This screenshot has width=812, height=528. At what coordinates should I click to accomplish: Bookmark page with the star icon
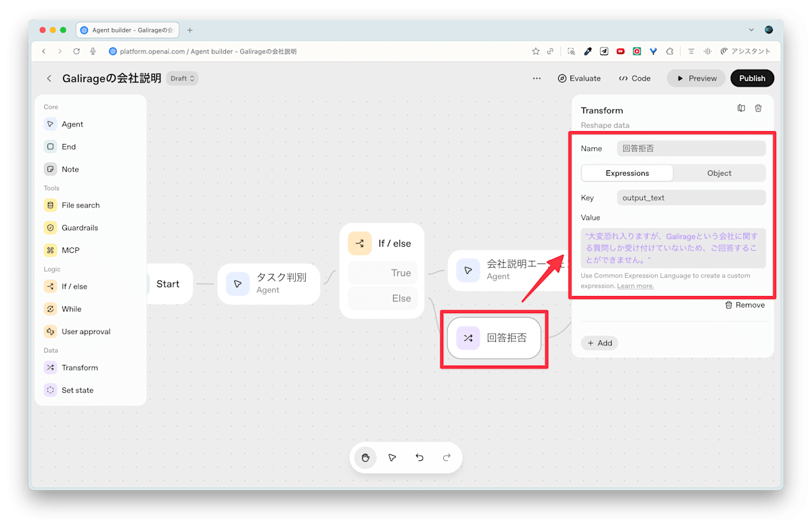click(536, 51)
